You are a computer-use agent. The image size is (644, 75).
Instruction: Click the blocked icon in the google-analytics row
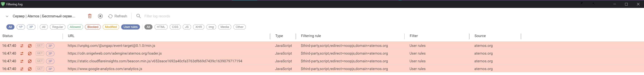30,69
